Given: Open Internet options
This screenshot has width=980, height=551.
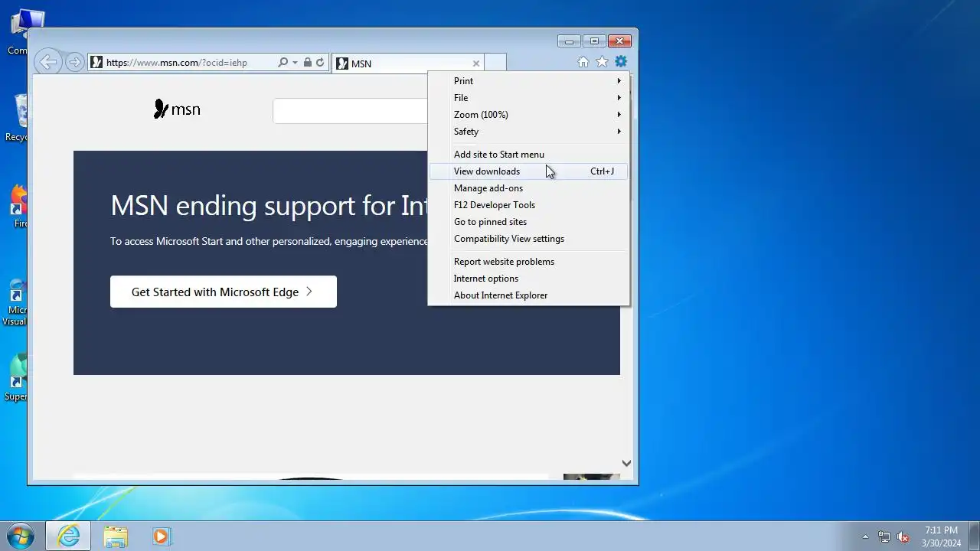Looking at the screenshot, I should click(529, 279).
